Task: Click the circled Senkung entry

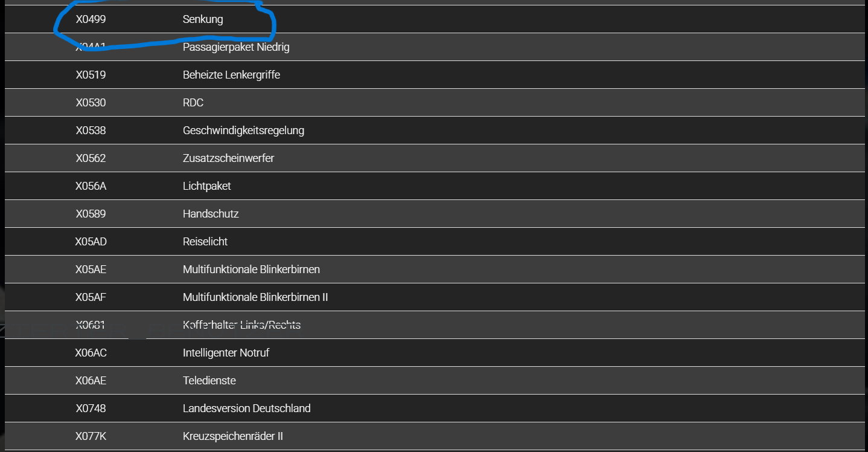Action: point(203,19)
